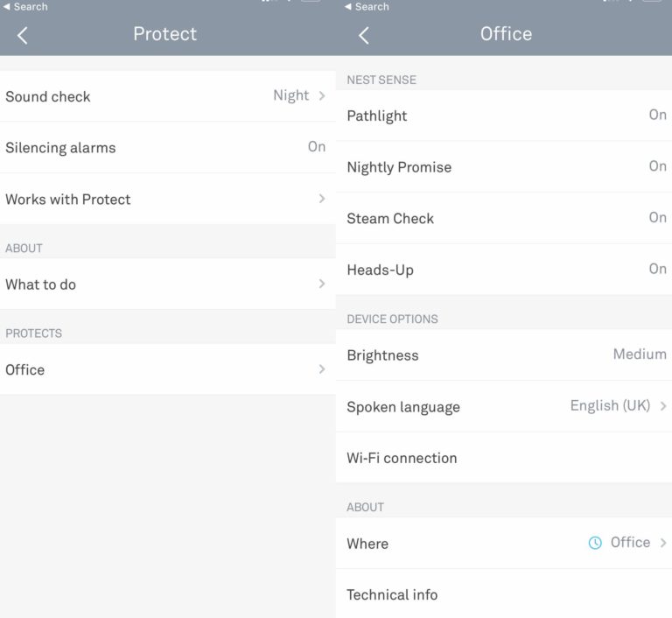Viewport: 672px width, 618px height.
Task: Open the Where location setting
Action: (x=504, y=543)
